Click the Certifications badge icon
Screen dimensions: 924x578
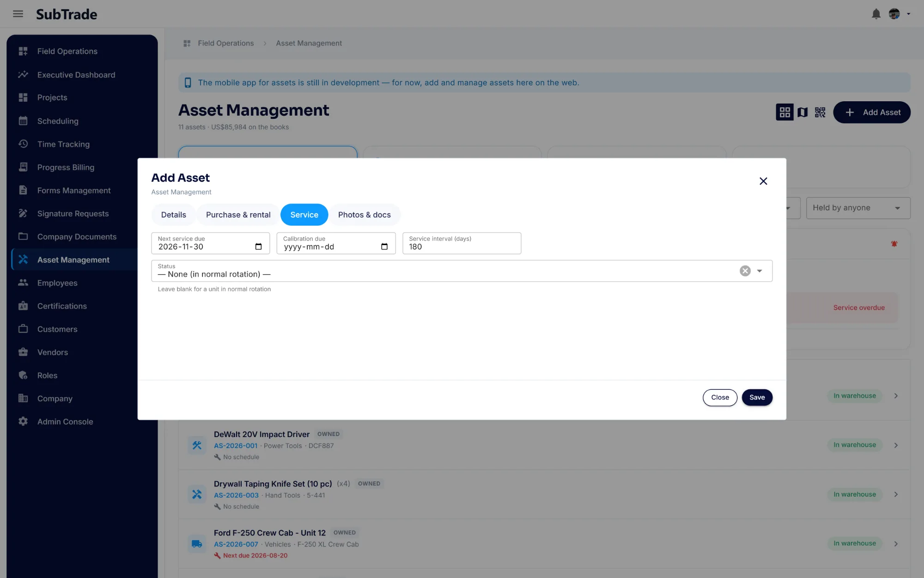coord(23,306)
